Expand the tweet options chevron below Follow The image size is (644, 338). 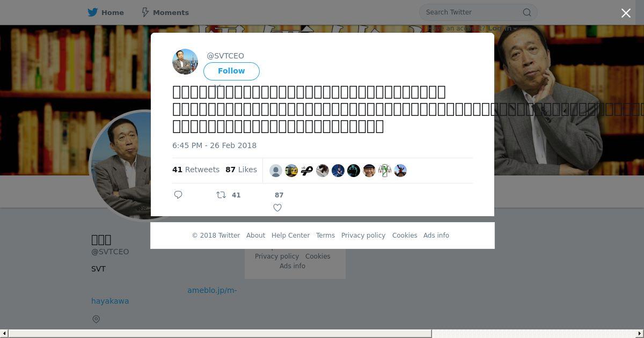click(x=217, y=85)
